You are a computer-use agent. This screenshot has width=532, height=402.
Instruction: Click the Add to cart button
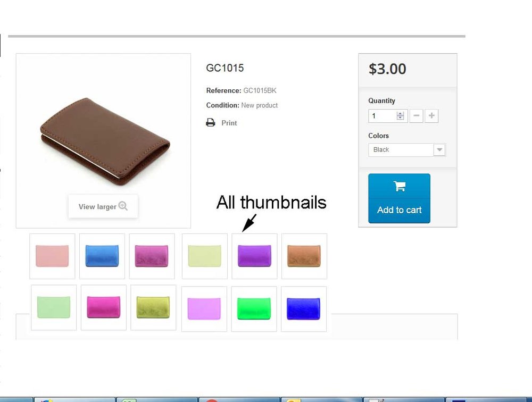tap(399, 198)
